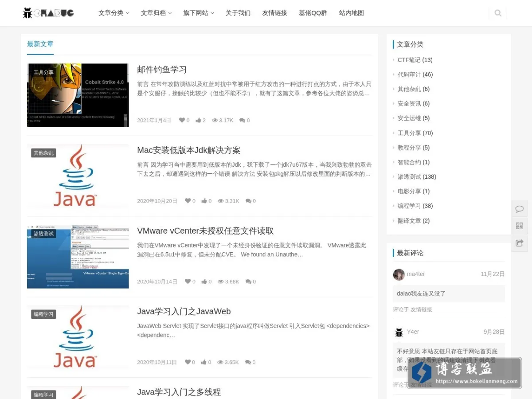The height and width of the screenshot is (399, 532).
Task: Open comment text dalao我友连又没了
Action: tap(421, 293)
